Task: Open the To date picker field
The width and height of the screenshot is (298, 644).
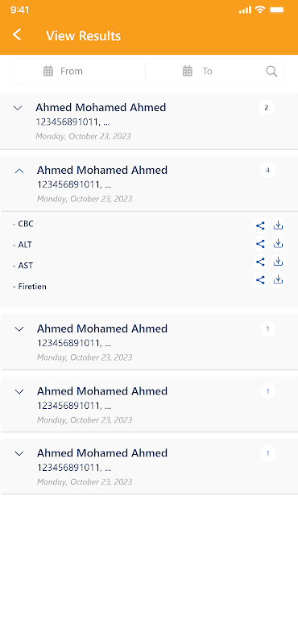Action: [x=205, y=72]
